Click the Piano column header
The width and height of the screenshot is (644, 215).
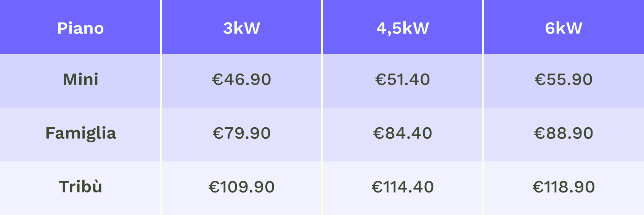(x=80, y=28)
